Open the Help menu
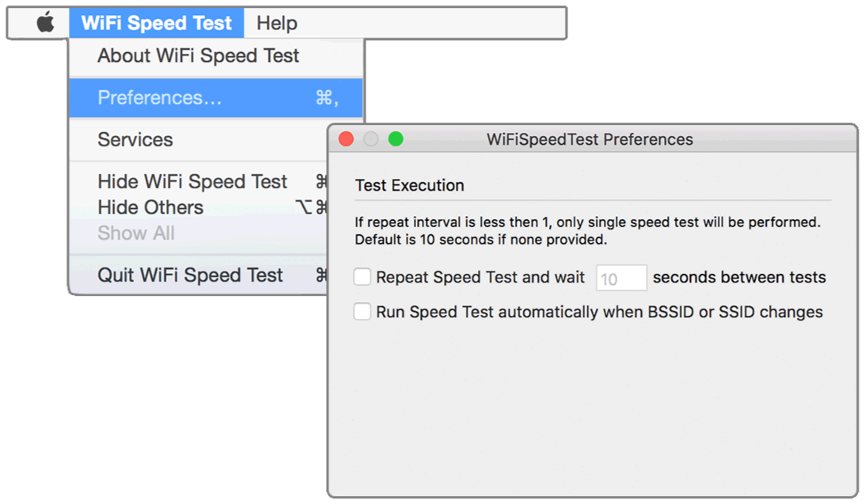 tap(276, 23)
